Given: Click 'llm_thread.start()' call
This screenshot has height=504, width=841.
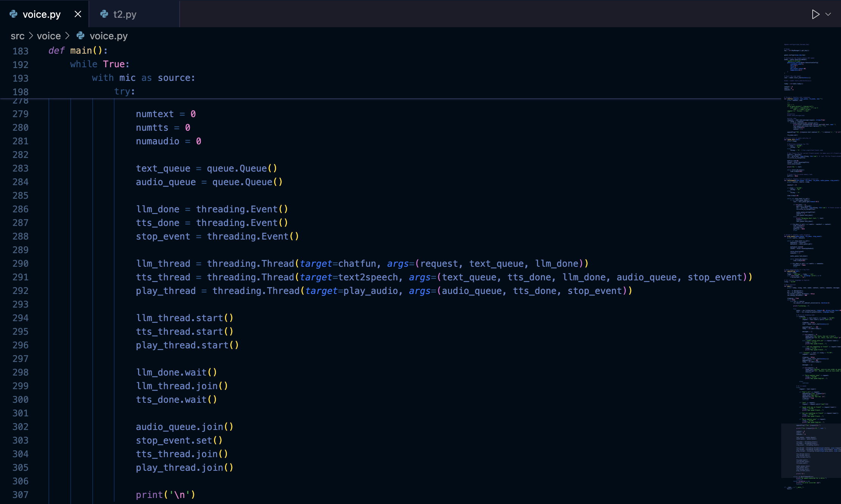Looking at the screenshot, I should 185,318.
